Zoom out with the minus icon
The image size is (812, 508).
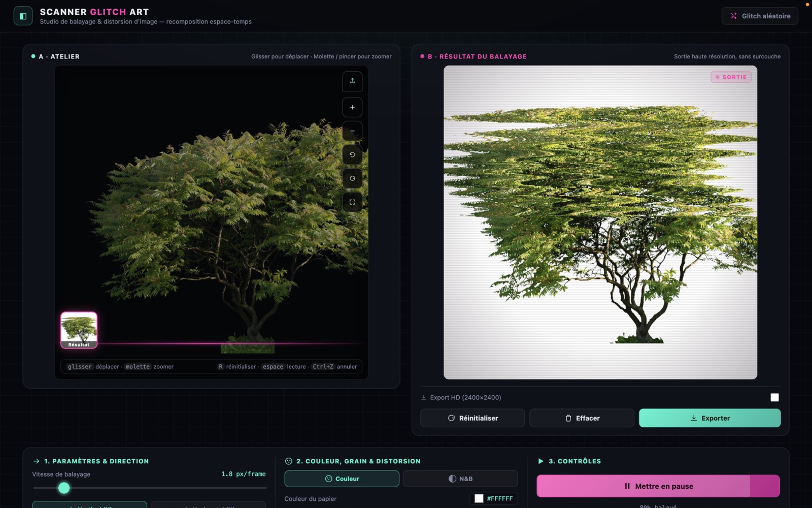pos(352,131)
